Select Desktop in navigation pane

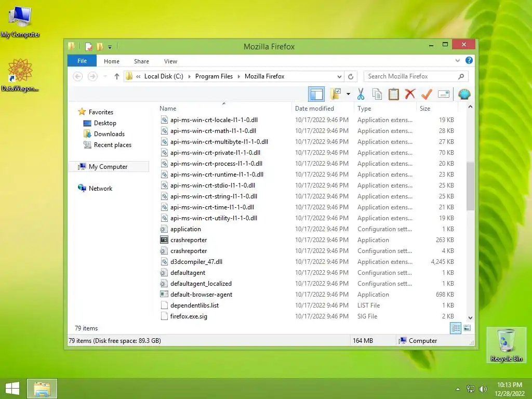[x=105, y=123]
